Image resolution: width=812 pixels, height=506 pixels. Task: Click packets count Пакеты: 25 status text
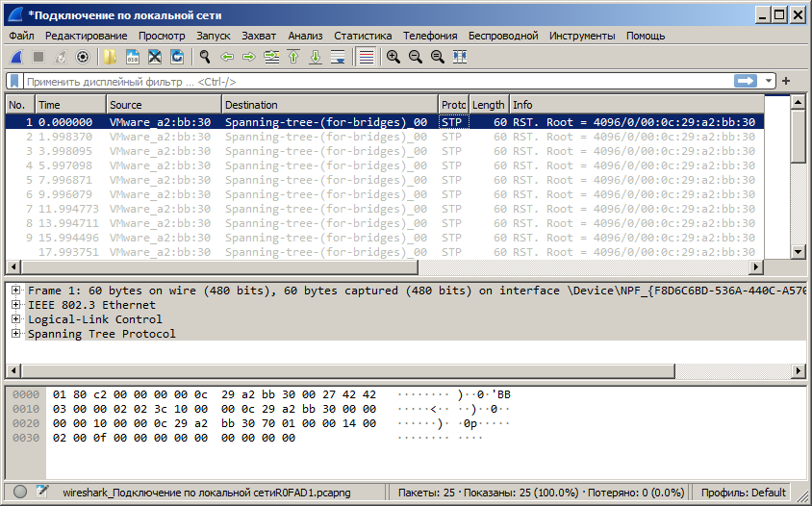pyautogui.click(x=426, y=493)
